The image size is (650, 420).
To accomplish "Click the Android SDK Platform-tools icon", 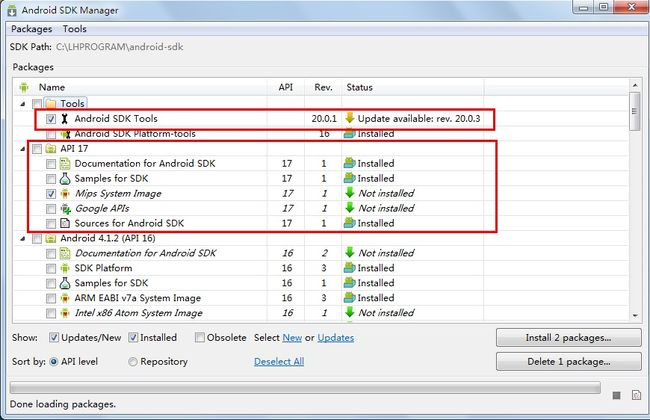I will click(65, 134).
